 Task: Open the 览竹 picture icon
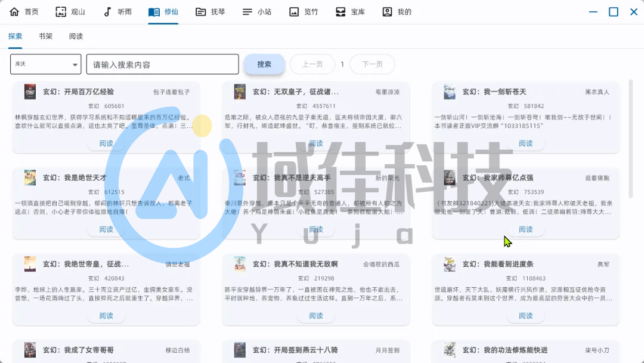294,12
